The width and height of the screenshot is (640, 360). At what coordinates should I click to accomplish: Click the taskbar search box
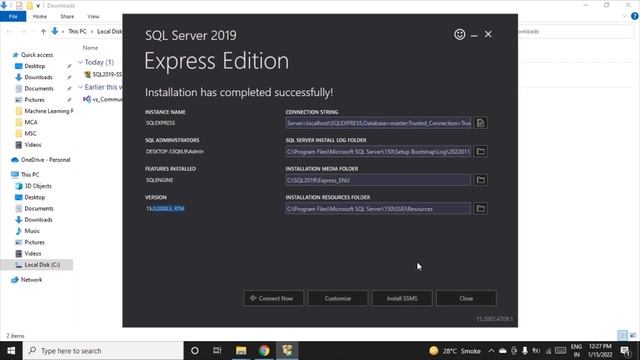coord(103,351)
